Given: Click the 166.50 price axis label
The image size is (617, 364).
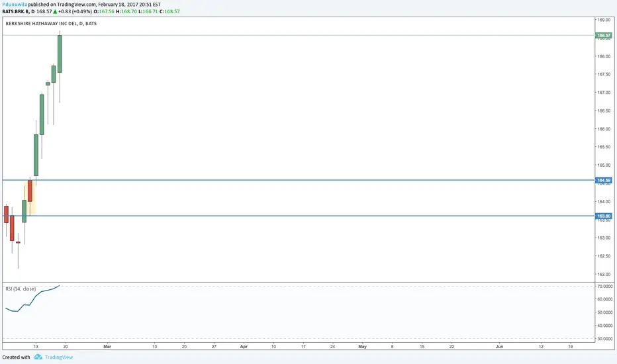Looking at the screenshot, I should [604, 111].
